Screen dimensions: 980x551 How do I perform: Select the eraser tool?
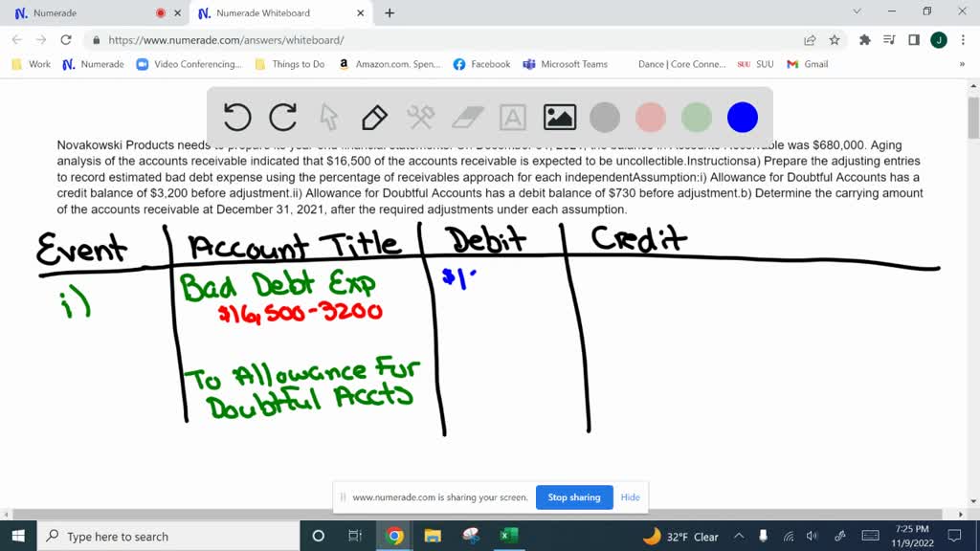coord(465,116)
